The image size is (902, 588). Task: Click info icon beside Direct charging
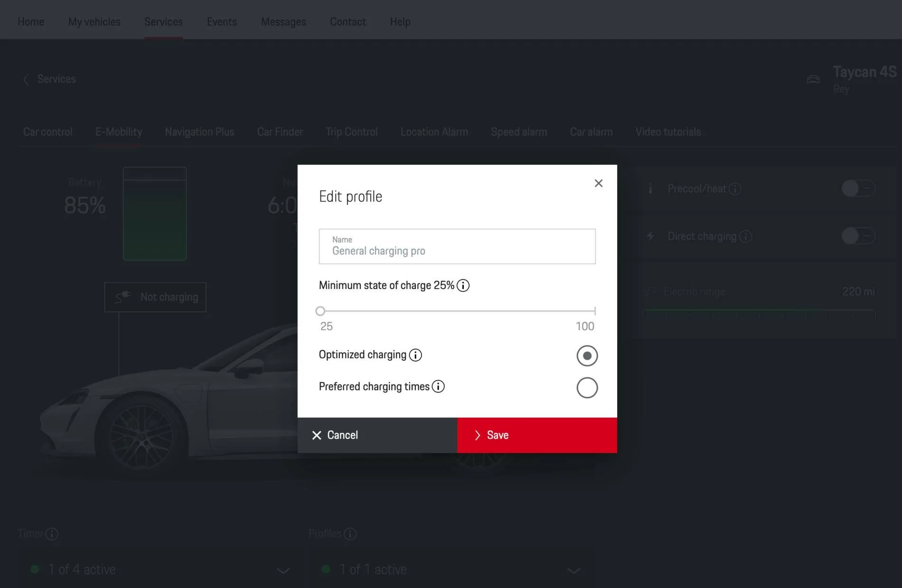click(x=745, y=236)
